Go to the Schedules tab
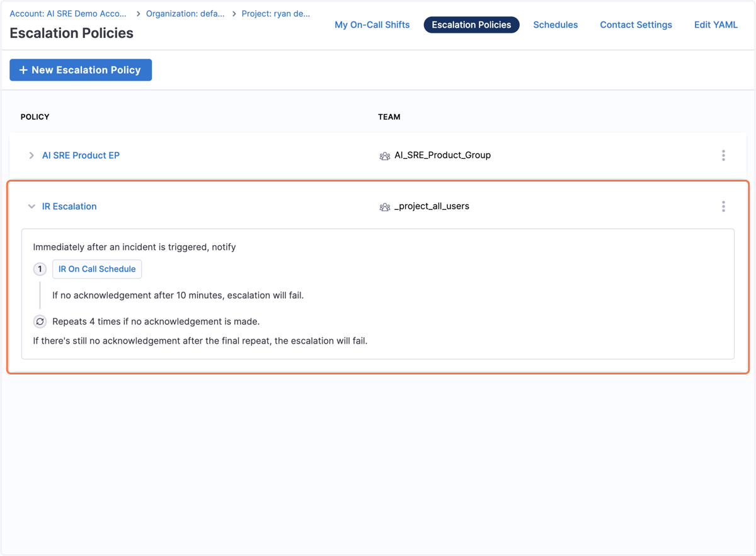The image size is (756, 556). tap(556, 25)
